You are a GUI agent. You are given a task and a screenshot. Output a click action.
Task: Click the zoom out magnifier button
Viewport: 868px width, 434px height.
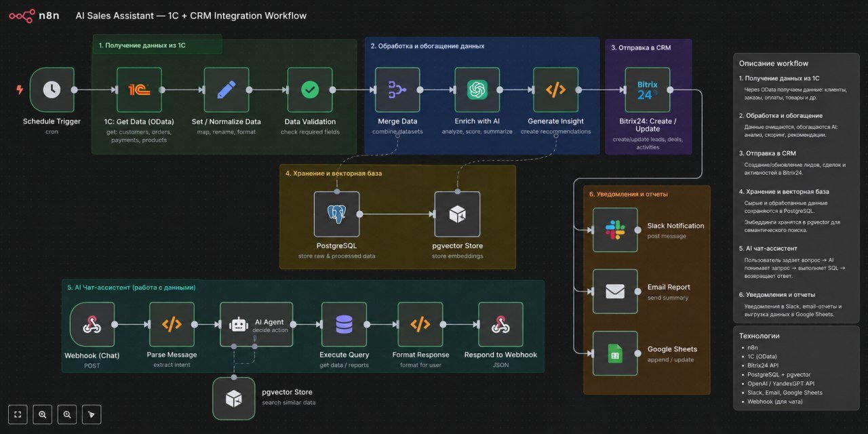pos(66,414)
